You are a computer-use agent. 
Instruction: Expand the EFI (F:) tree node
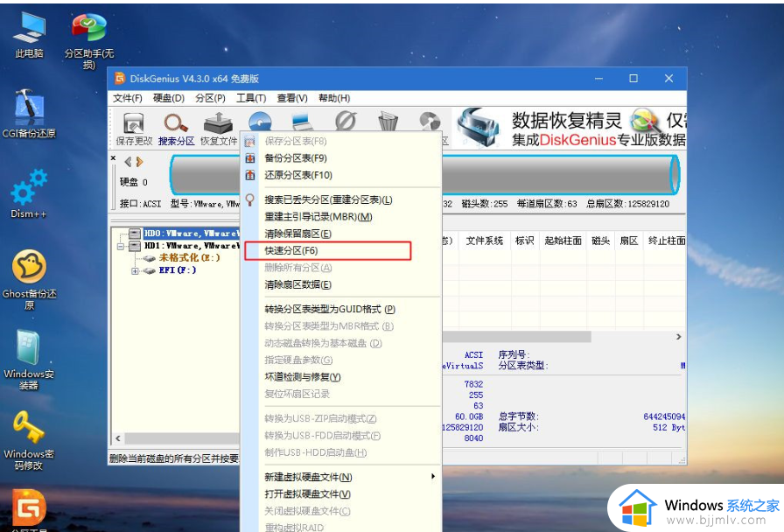click(x=135, y=270)
